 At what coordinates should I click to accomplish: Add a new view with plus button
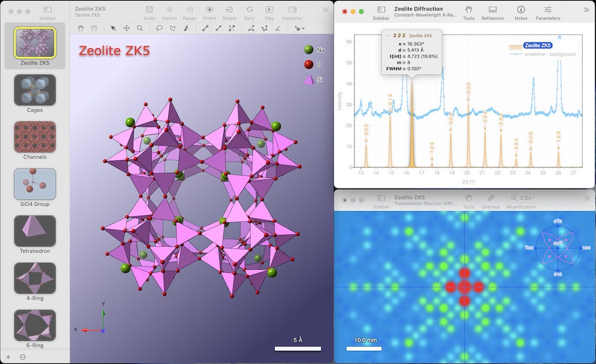tap(8, 357)
